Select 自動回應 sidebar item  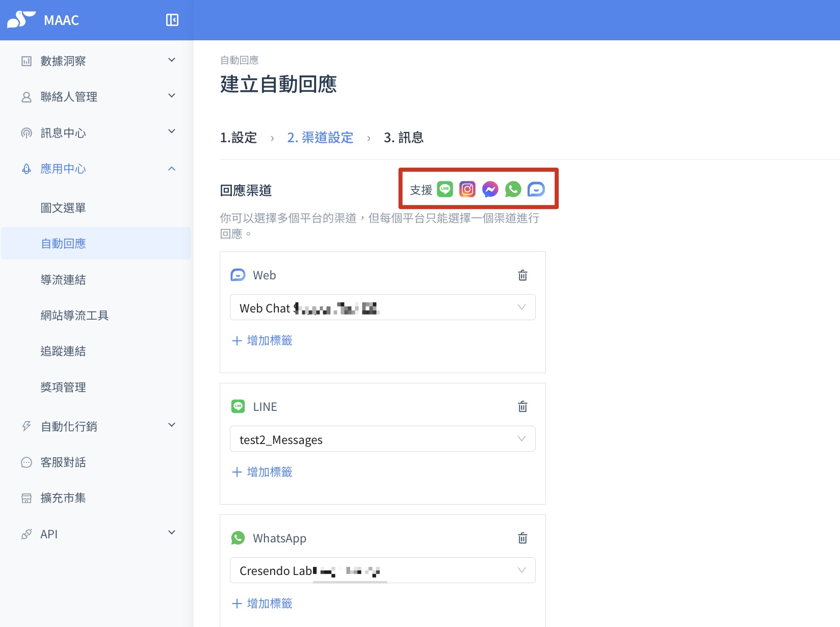[x=96, y=243]
